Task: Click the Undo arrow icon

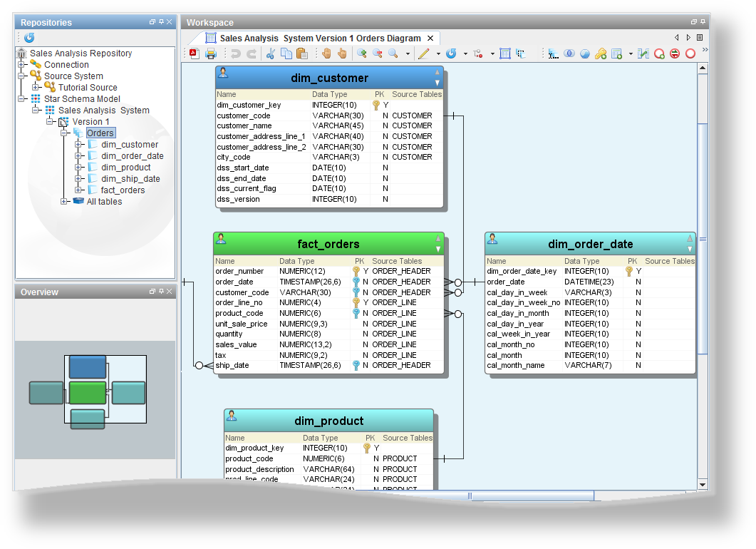Action: (x=234, y=53)
